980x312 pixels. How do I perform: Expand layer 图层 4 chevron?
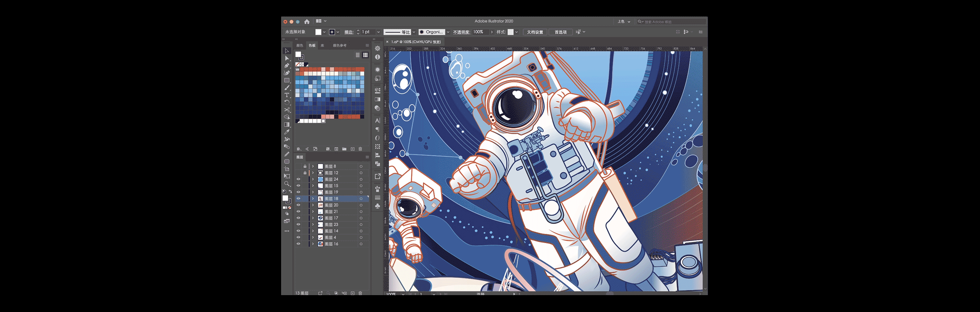point(313,237)
